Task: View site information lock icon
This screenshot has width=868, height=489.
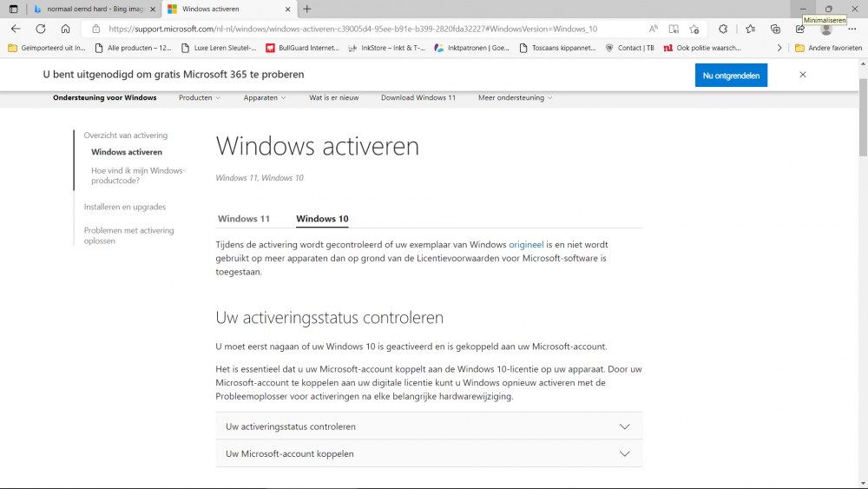Action: tap(95, 29)
